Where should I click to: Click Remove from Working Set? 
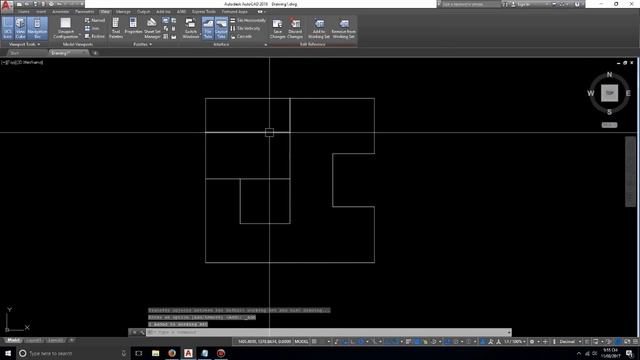[344, 29]
